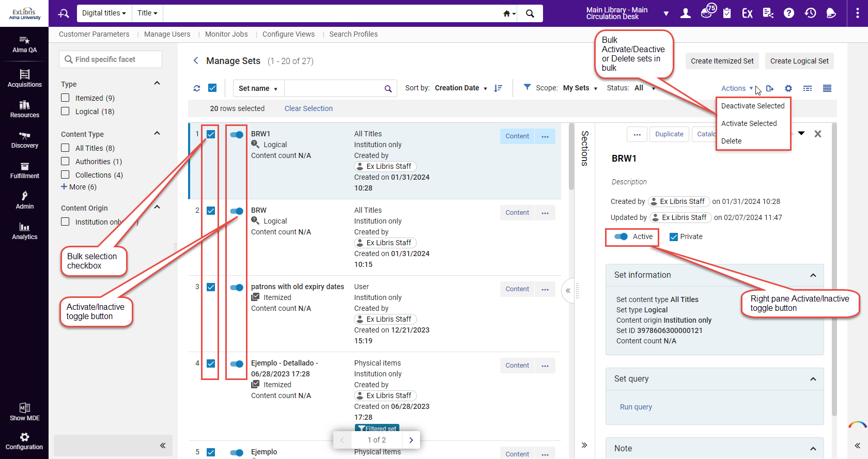This screenshot has height=459, width=868.
Task: Open the Set name search dropdown
Action: 258,88
